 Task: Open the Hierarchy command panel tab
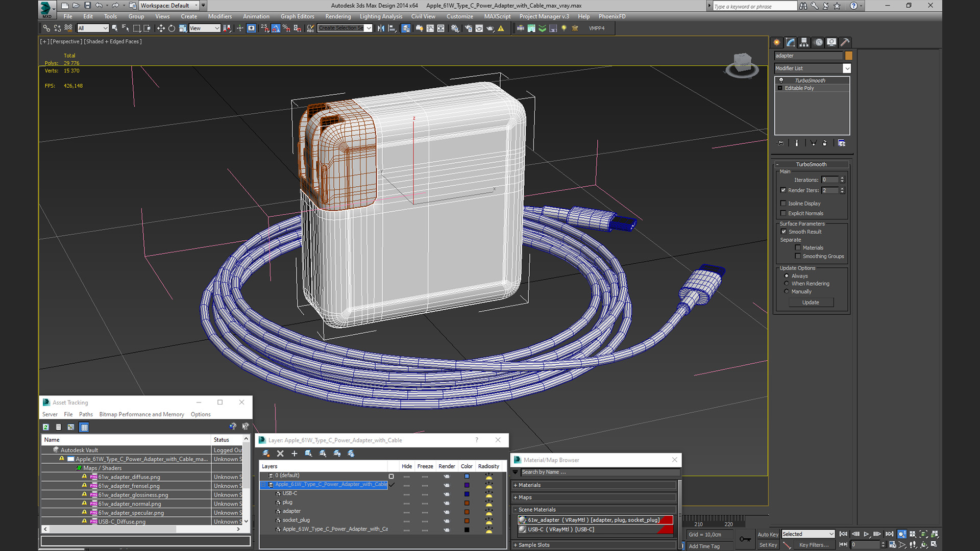804,42
